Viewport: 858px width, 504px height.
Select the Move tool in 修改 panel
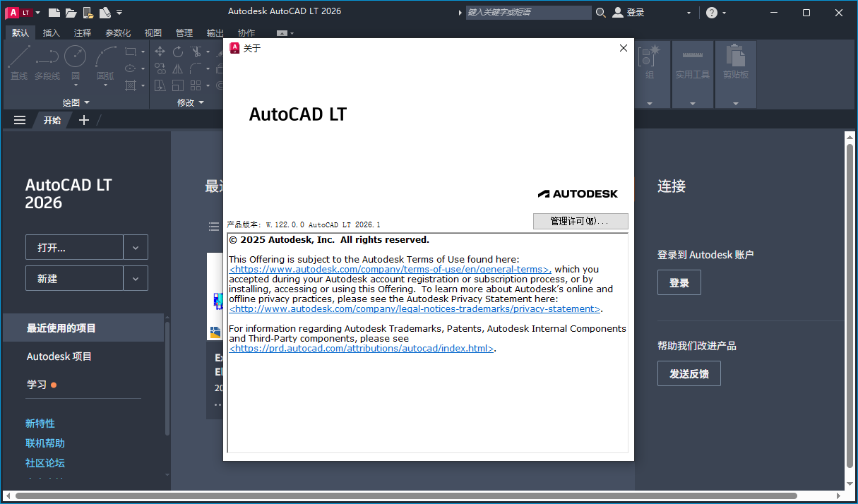coord(160,52)
